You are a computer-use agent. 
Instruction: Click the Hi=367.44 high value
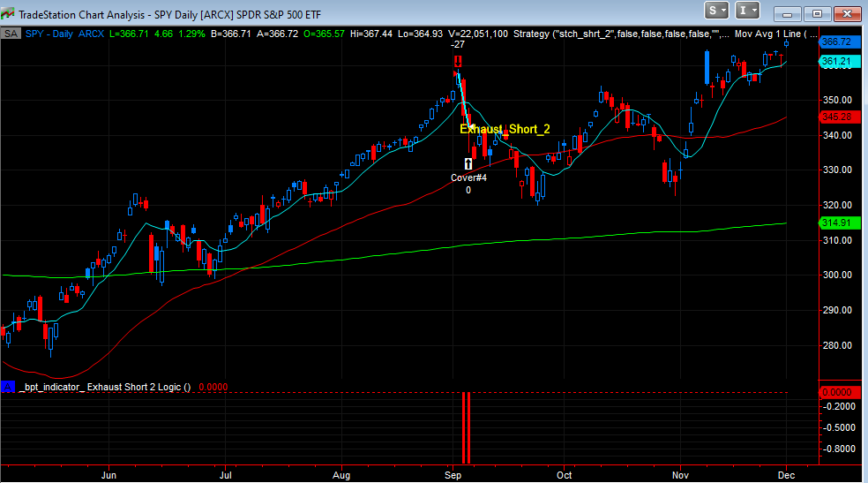(370, 34)
